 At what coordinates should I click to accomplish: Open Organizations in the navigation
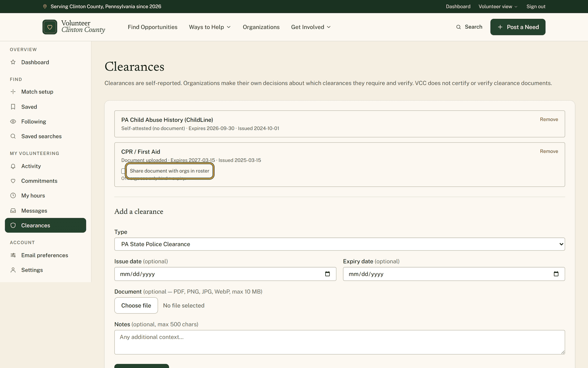(261, 27)
